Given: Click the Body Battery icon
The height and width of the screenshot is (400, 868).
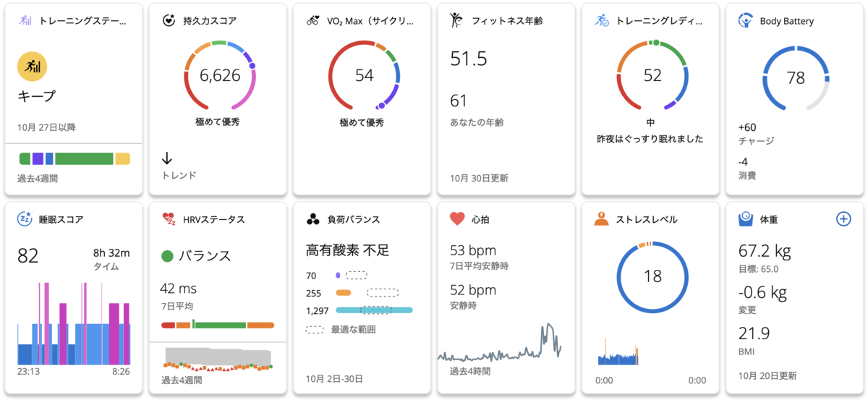Looking at the screenshot, I should (x=745, y=20).
